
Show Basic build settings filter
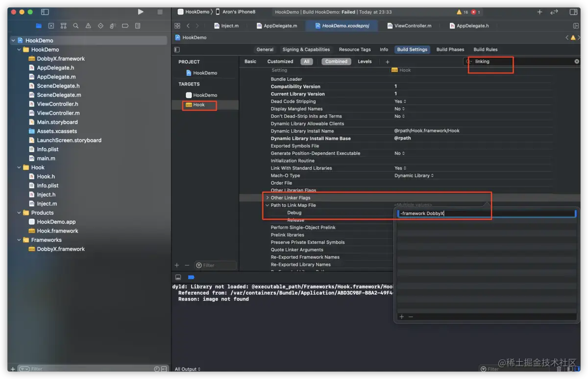coord(250,62)
